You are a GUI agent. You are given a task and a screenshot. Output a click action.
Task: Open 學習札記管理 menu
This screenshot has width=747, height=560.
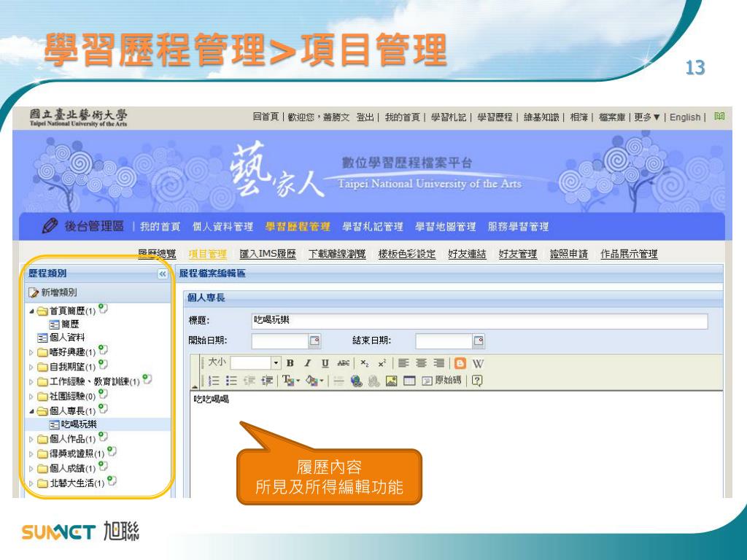pyautogui.click(x=373, y=227)
